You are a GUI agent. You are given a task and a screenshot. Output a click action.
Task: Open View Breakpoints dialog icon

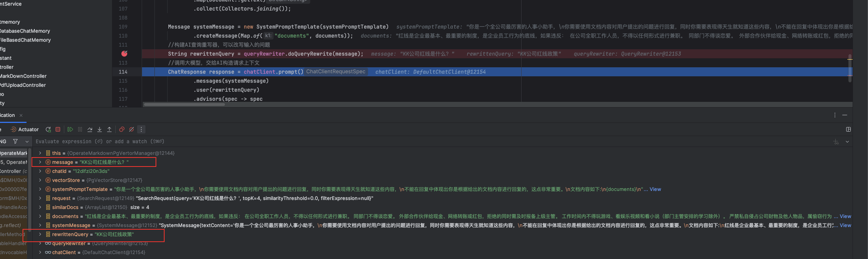click(122, 129)
